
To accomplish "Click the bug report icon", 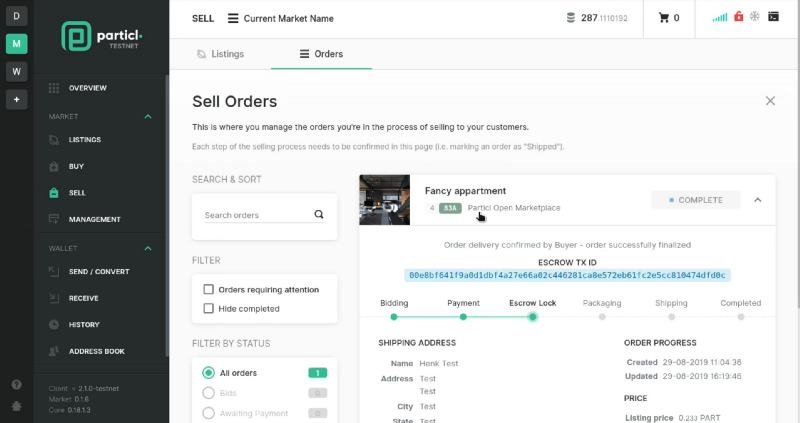I will click(x=16, y=406).
